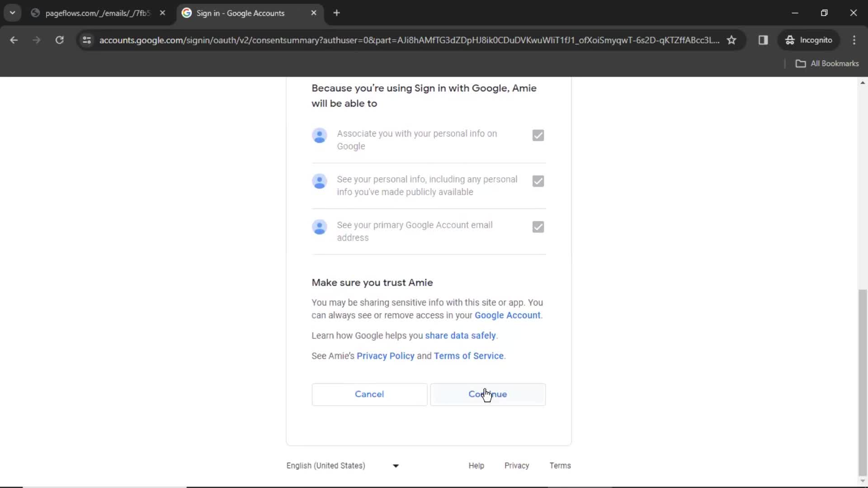Click the vertical scrollbar thumb
Image resolution: width=868 pixels, height=488 pixels.
[863, 382]
